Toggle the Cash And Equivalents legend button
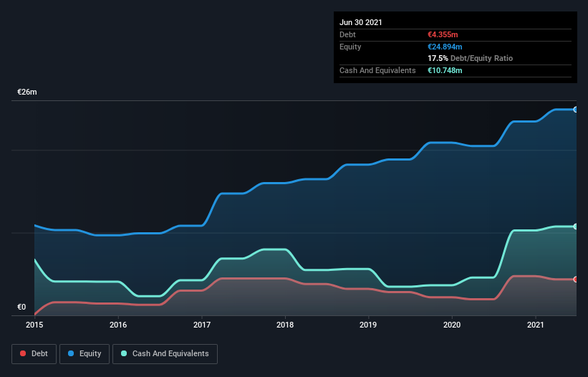 click(x=165, y=354)
